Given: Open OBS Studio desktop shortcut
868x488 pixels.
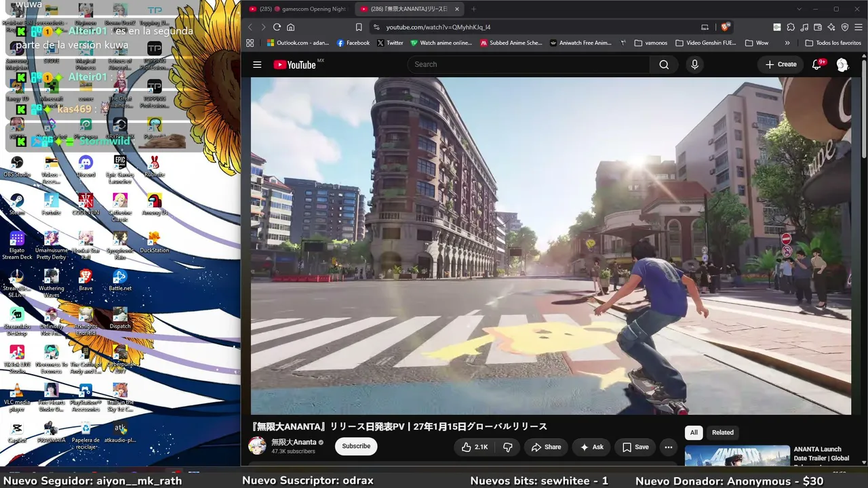Looking at the screenshot, I should (17, 166).
